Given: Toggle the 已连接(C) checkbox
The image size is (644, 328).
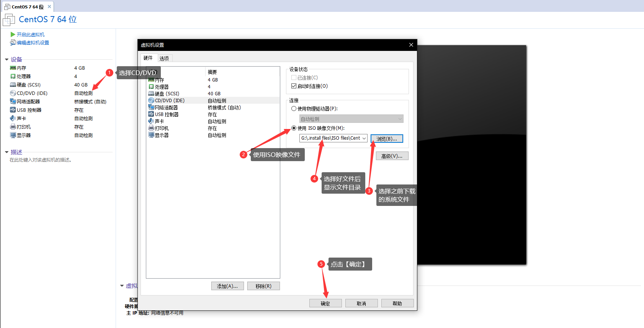Looking at the screenshot, I should click(x=294, y=78).
